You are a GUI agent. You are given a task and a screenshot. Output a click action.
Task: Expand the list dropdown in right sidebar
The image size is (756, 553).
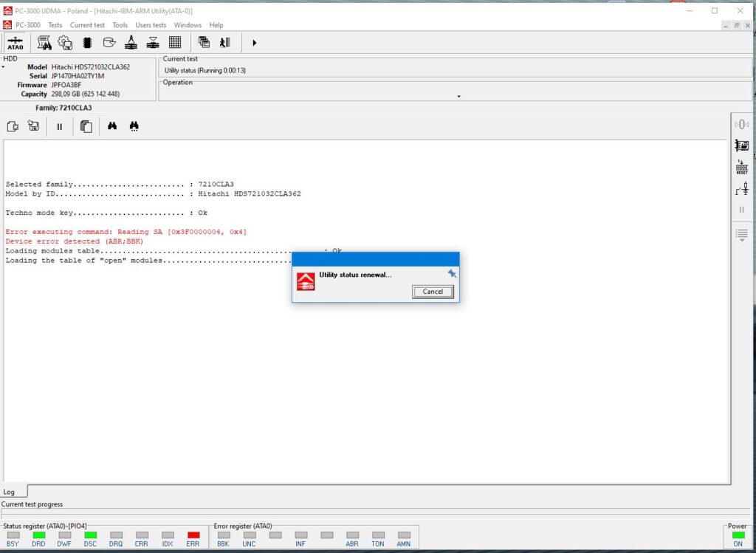(741, 236)
